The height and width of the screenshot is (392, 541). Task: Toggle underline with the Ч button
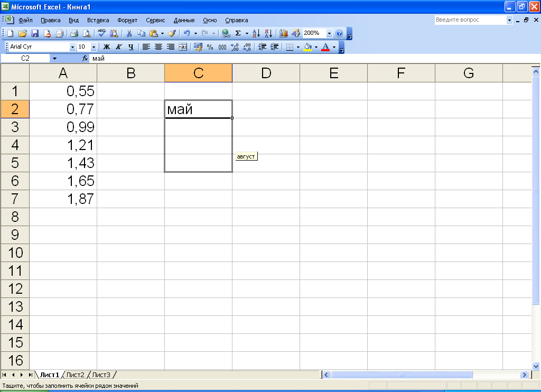click(131, 47)
